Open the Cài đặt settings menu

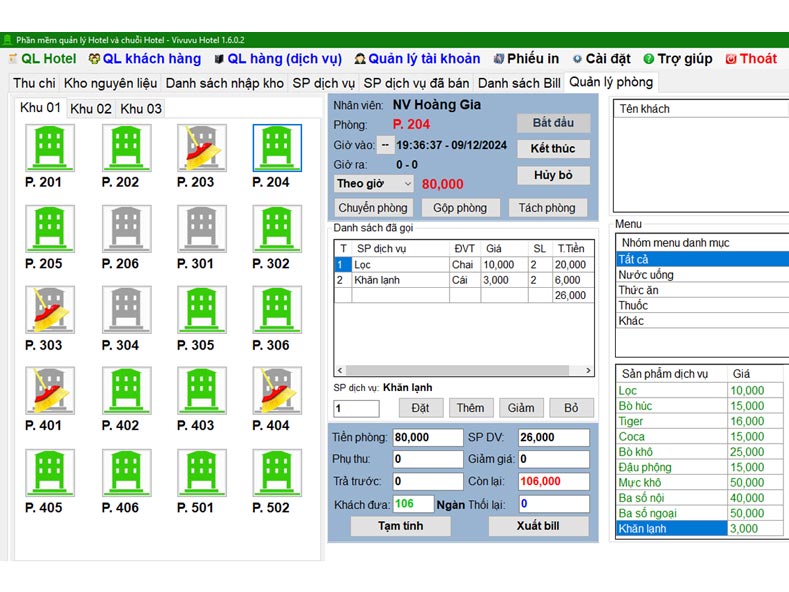pyautogui.click(x=604, y=59)
